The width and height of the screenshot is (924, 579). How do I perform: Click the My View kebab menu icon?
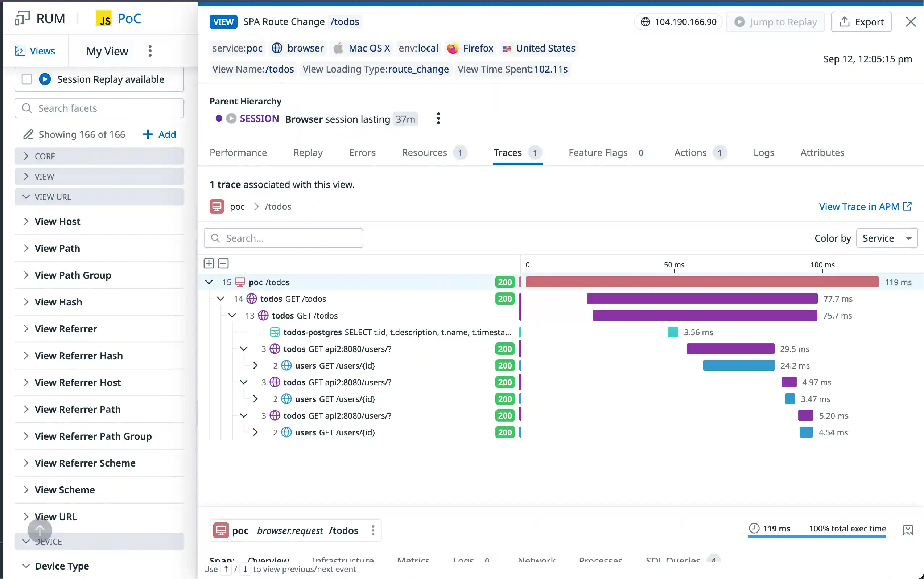150,51
